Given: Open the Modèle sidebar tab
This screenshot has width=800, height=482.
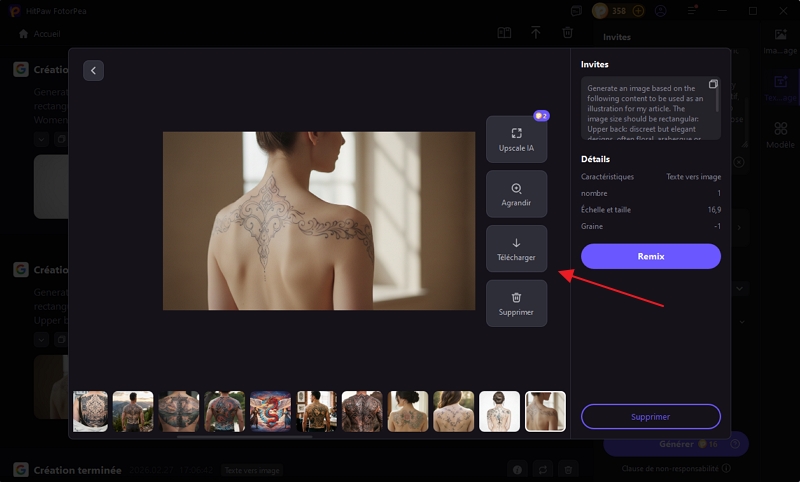Looking at the screenshot, I should click(x=780, y=135).
